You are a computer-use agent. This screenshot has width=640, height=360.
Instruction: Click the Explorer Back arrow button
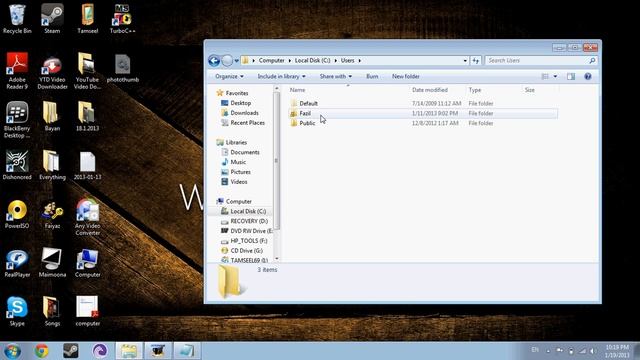click(214, 60)
